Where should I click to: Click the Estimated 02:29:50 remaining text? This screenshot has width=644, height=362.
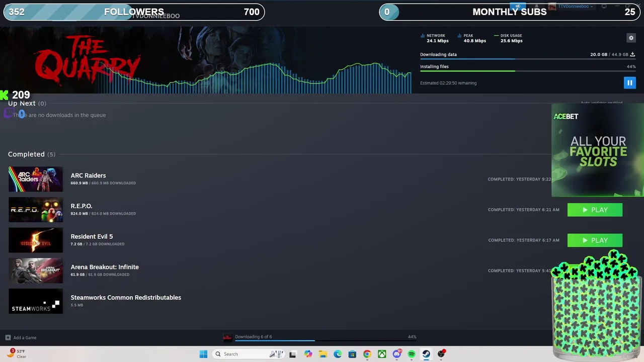point(448,83)
